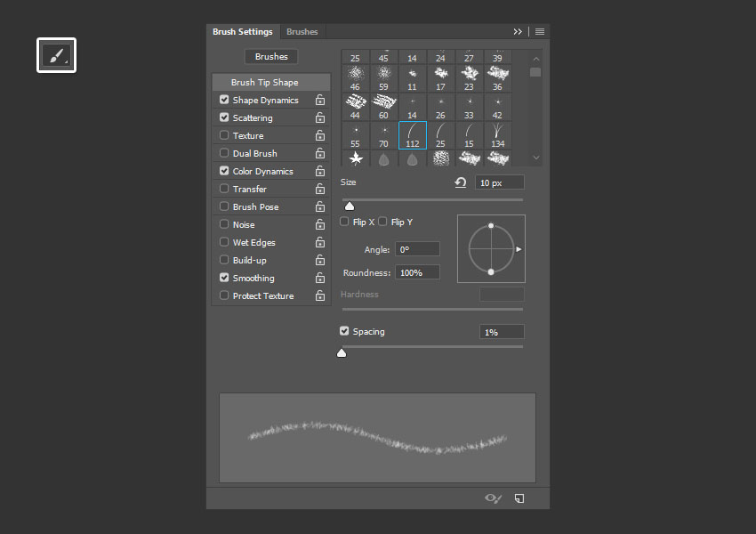Uncheck the Smoothing checkbox
The height and width of the screenshot is (534, 756).
point(224,278)
